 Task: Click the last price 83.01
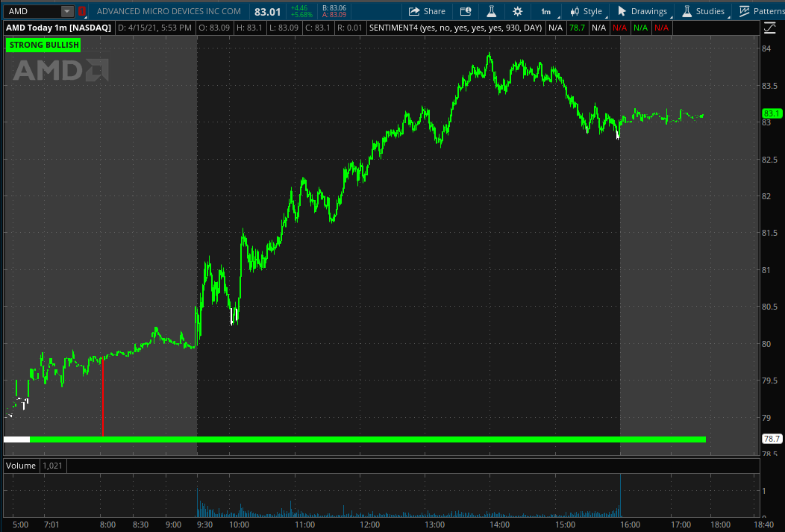(x=267, y=11)
